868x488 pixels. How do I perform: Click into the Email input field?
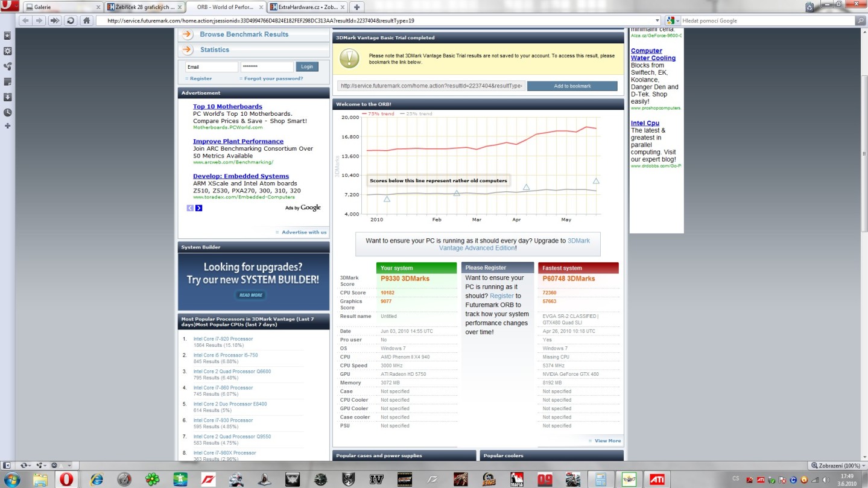point(211,67)
